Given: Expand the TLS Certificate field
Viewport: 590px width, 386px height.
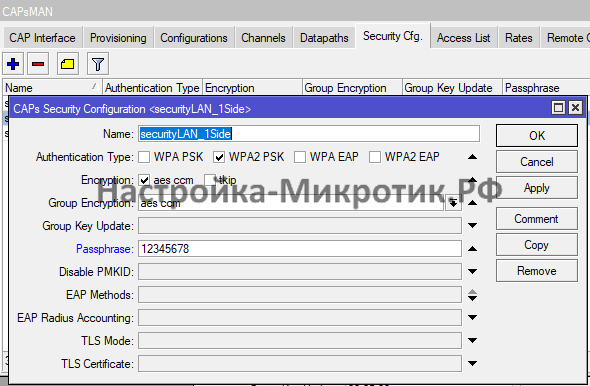Looking at the screenshot, I should pos(472,363).
